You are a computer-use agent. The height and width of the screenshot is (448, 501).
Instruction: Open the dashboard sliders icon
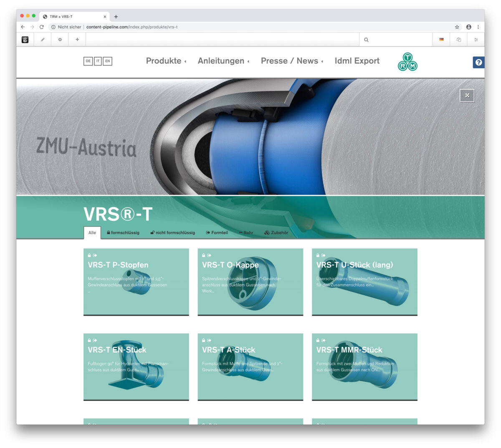476,40
